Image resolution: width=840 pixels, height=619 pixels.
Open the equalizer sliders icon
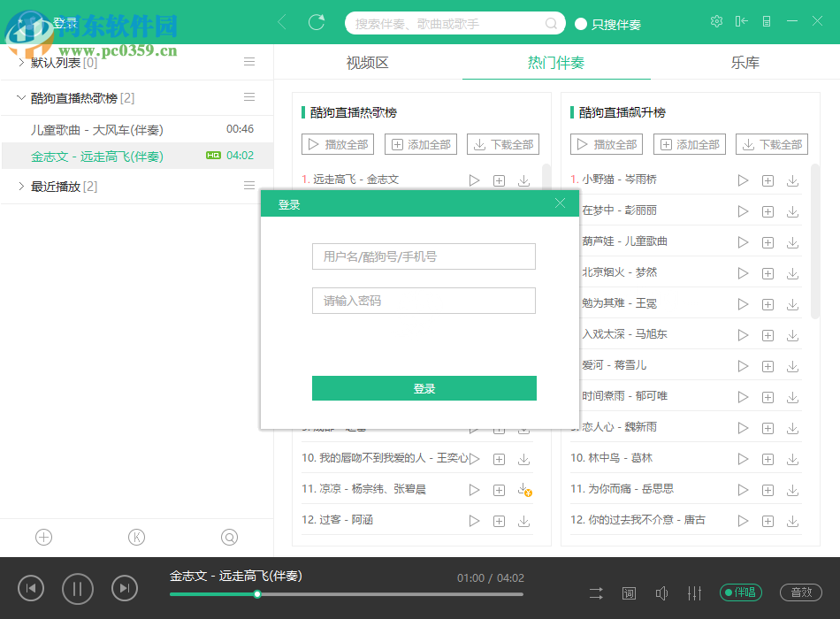pos(695,592)
